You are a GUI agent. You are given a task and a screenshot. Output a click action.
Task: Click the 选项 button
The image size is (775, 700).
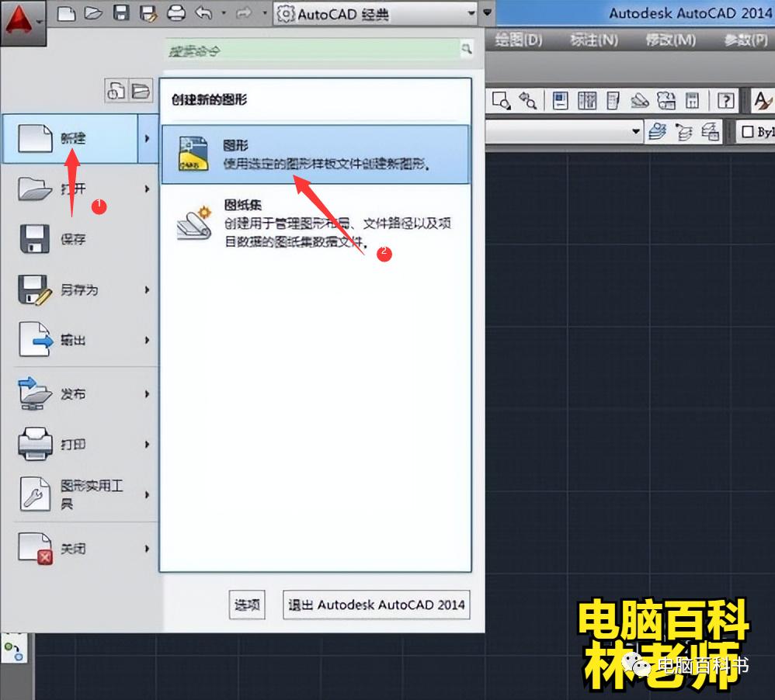tap(246, 605)
